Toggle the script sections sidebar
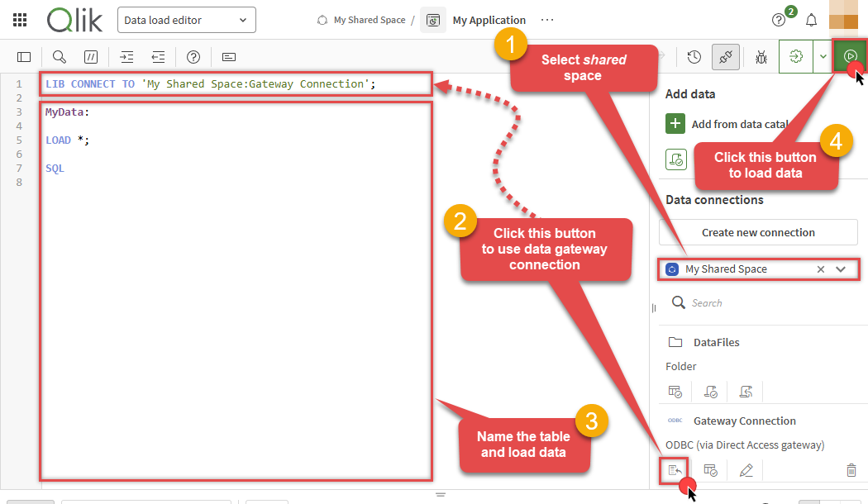Image resolution: width=868 pixels, height=504 pixels. 23,57
